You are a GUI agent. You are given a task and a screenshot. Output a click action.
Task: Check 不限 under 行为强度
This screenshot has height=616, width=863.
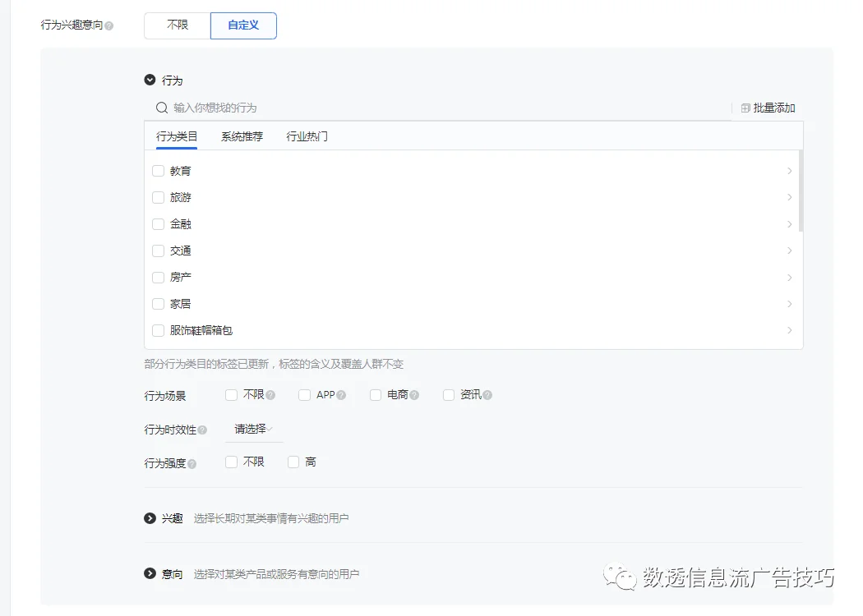click(231, 462)
